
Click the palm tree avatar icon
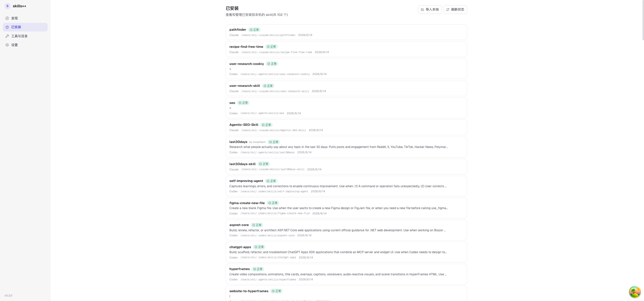[x=635, y=292]
